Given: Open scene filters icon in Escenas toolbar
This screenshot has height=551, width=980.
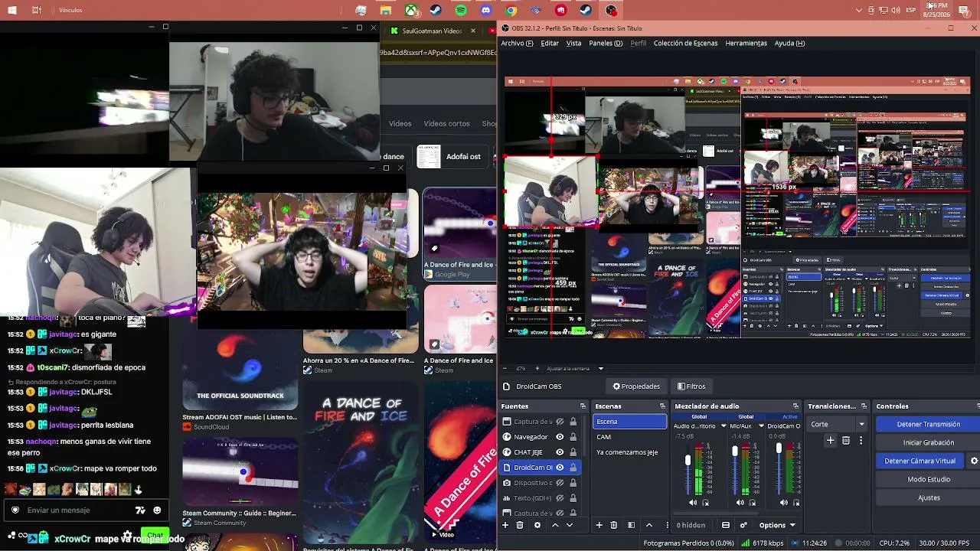Looking at the screenshot, I should click(x=631, y=525).
